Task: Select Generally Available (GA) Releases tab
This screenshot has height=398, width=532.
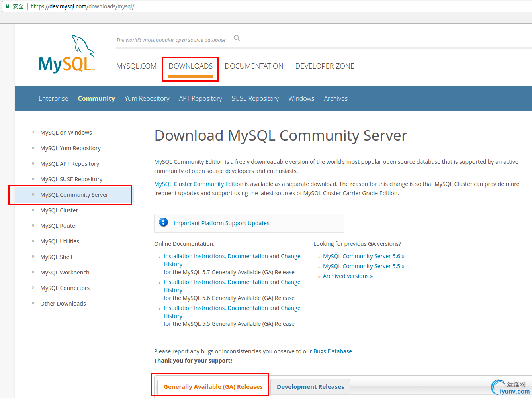Action: (213, 387)
